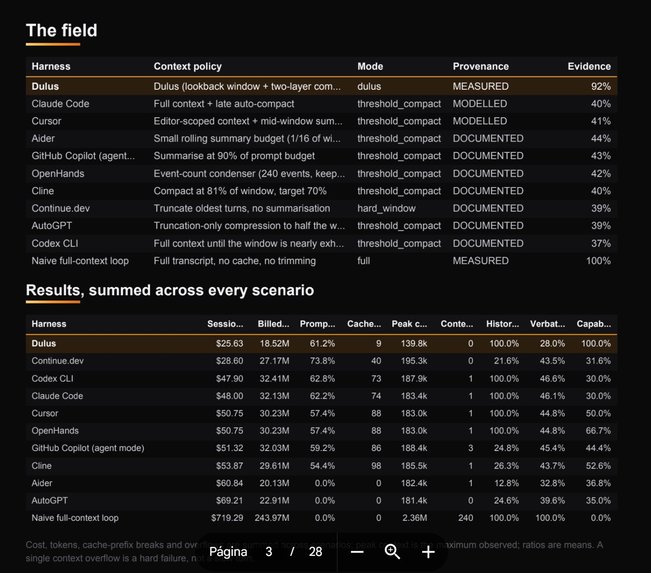Click 'Full context + late auto-compact' cell
This screenshot has height=573, width=651.
click(x=224, y=104)
